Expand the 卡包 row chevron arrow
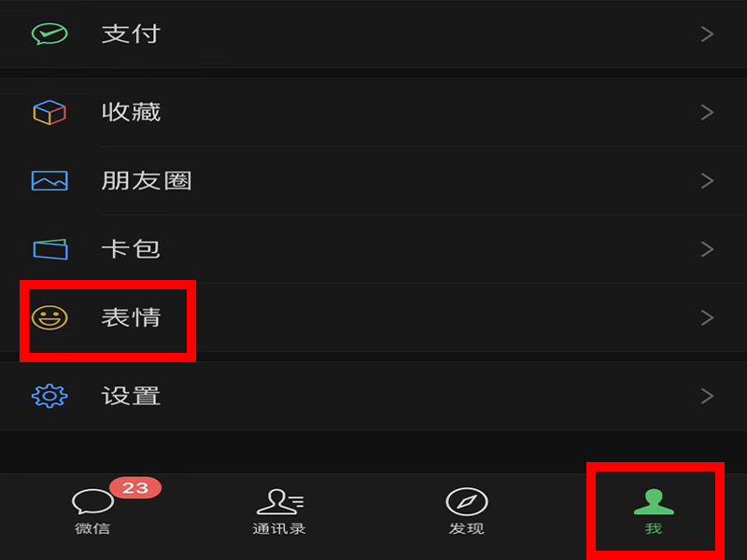Image resolution: width=747 pixels, height=560 pixels. coord(708,249)
